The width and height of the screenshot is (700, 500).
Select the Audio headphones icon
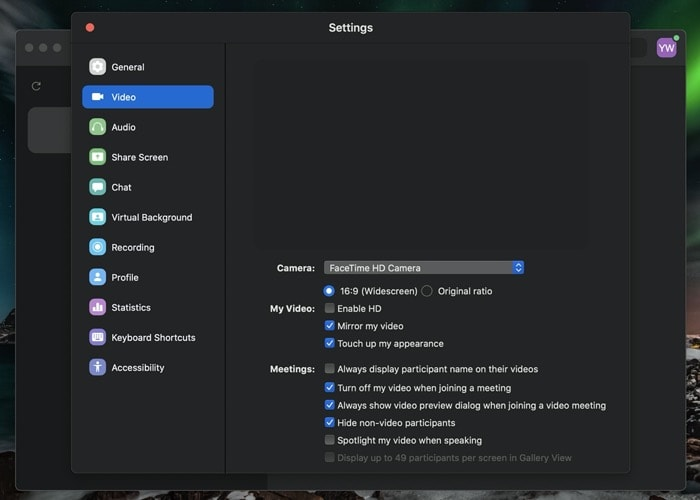pos(97,127)
